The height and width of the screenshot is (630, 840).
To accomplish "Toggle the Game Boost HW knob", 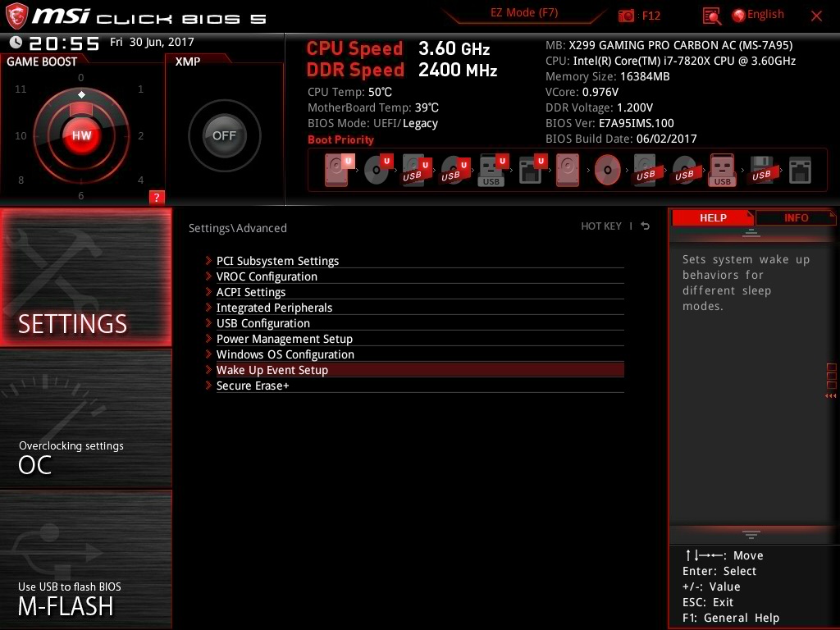I will [81, 136].
